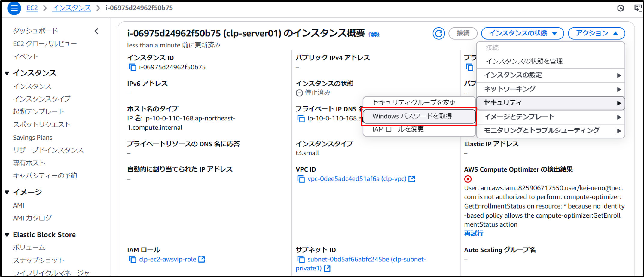Select Windows パスワードを取得 menu item
Image resolution: width=644 pixels, height=277 pixels.
pos(419,116)
